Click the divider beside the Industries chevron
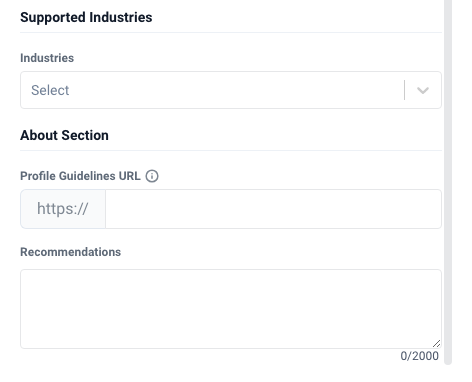This screenshot has height=382, width=472. [x=405, y=90]
